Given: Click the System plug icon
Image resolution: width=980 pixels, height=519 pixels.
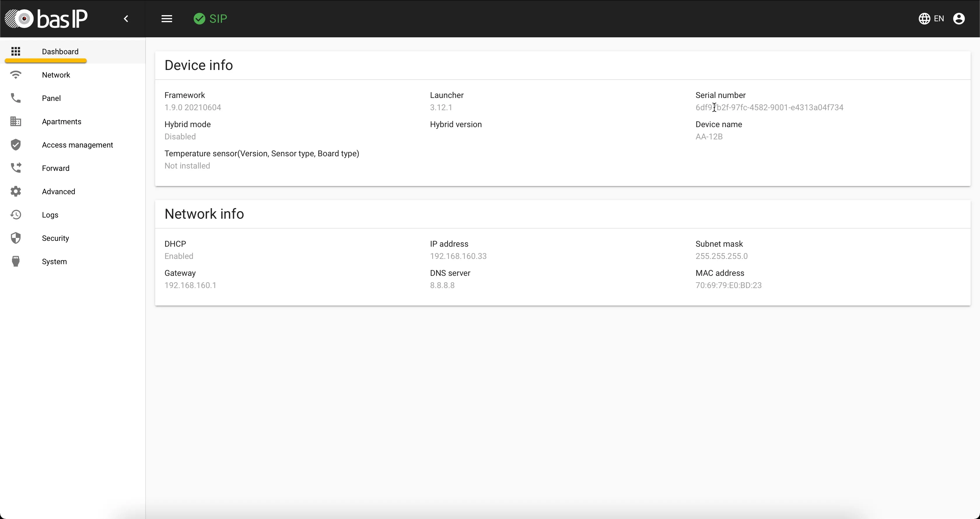Looking at the screenshot, I should click(15, 262).
